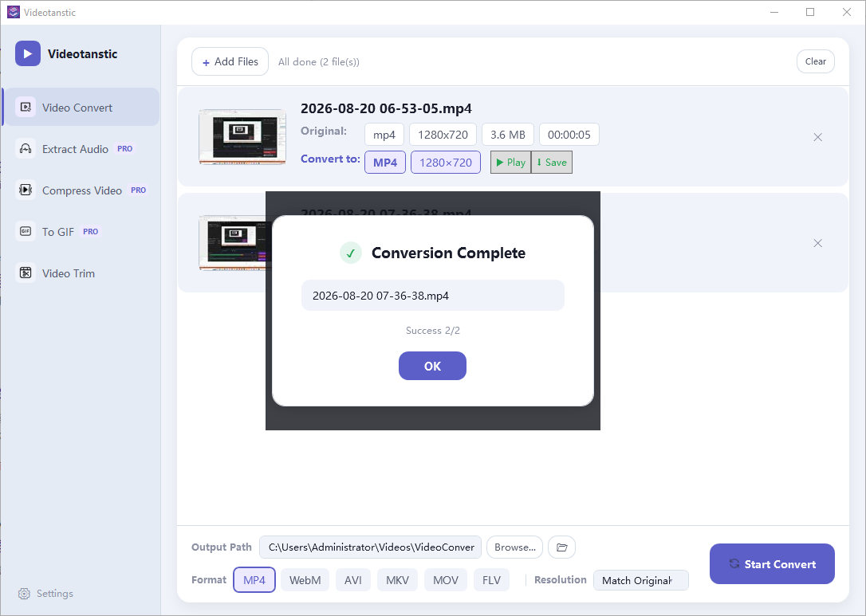Click the PRO badge beside To GIF

(x=91, y=231)
